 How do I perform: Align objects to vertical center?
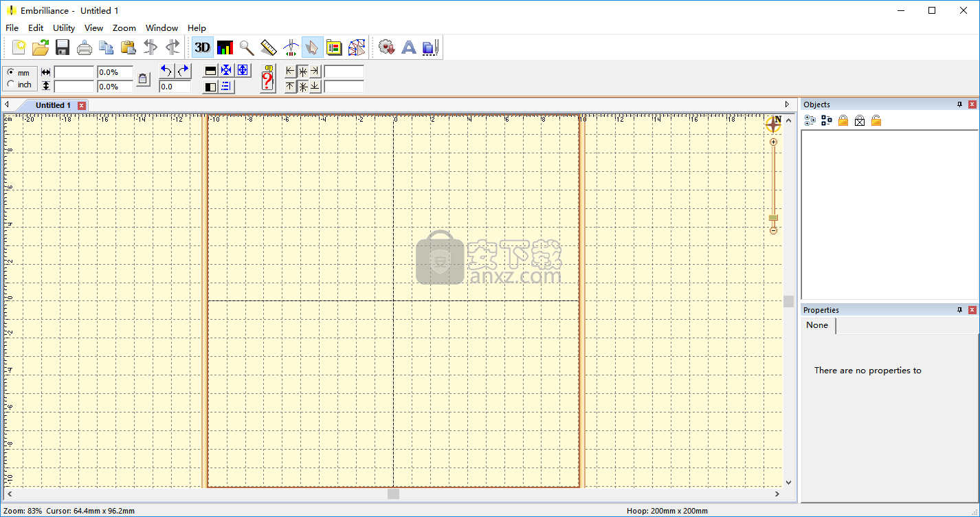(302, 86)
